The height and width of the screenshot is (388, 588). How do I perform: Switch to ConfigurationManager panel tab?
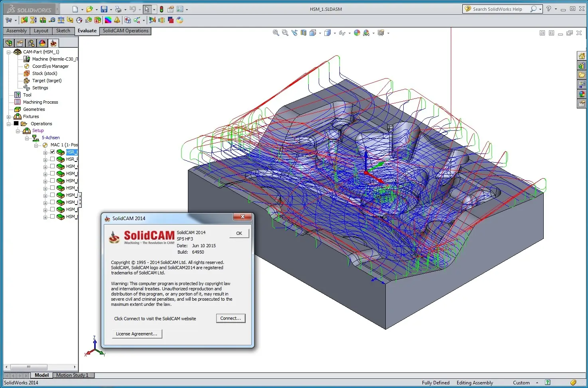click(x=31, y=43)
